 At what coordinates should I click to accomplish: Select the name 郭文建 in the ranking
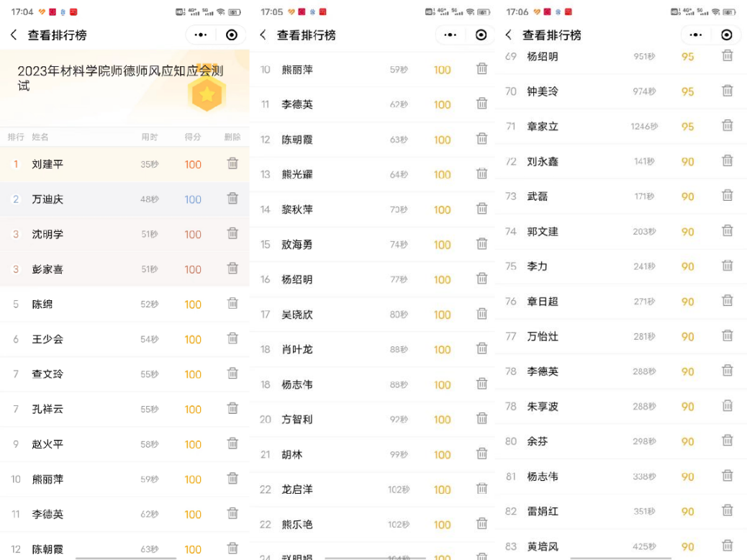543,231
